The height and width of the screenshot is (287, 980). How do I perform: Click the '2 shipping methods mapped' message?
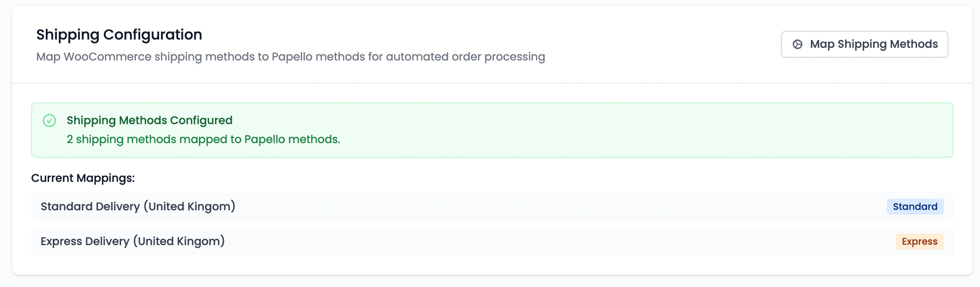pyautogui.click(x=203, y=139)
